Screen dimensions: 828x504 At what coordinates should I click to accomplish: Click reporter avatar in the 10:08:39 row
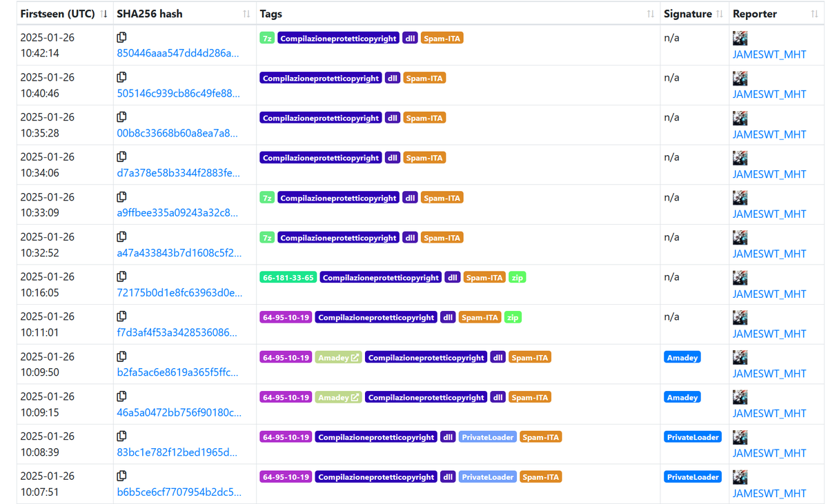pyautogui.click(x=740, y=437)
